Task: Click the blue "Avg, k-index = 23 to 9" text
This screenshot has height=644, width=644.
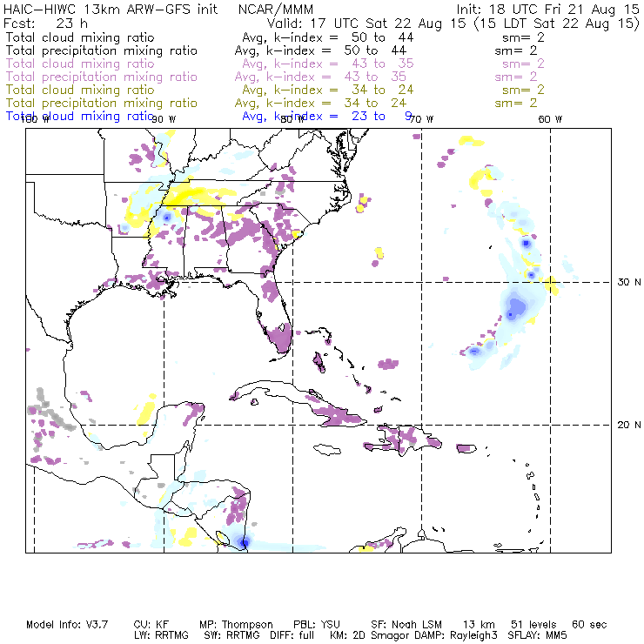Action: (327, 117)
